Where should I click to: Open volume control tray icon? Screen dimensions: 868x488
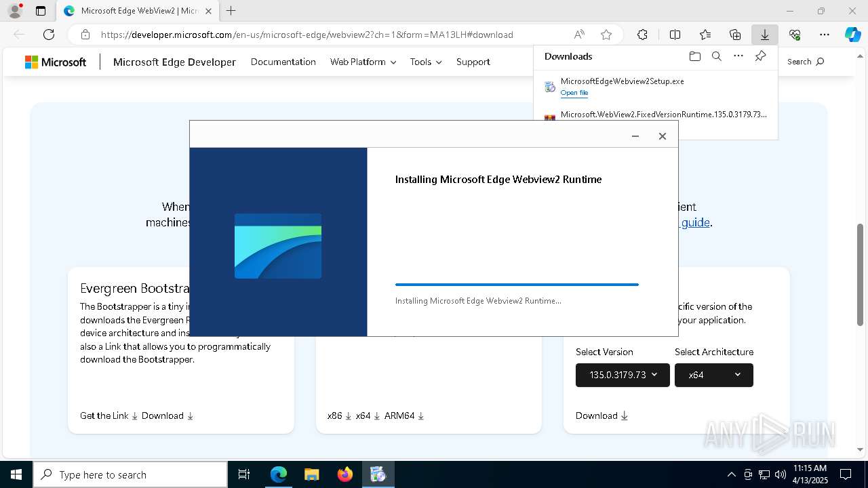[x=781, y=474]
